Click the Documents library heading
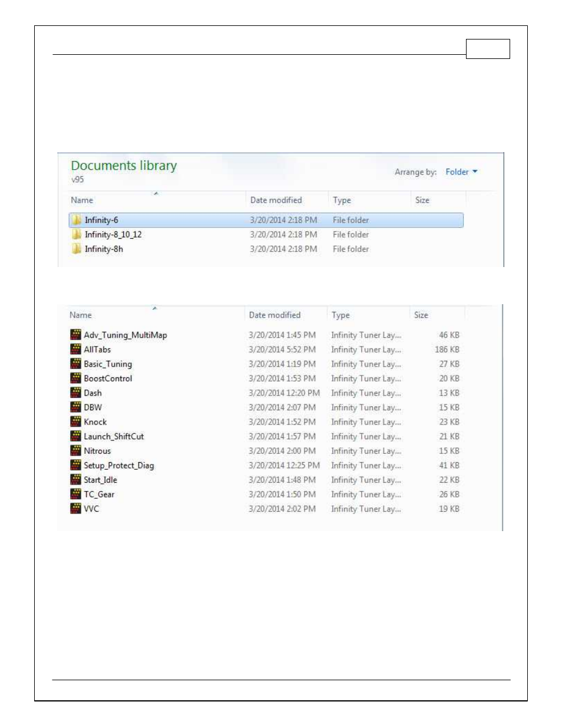Screen dimensions: 562x728 124,166
